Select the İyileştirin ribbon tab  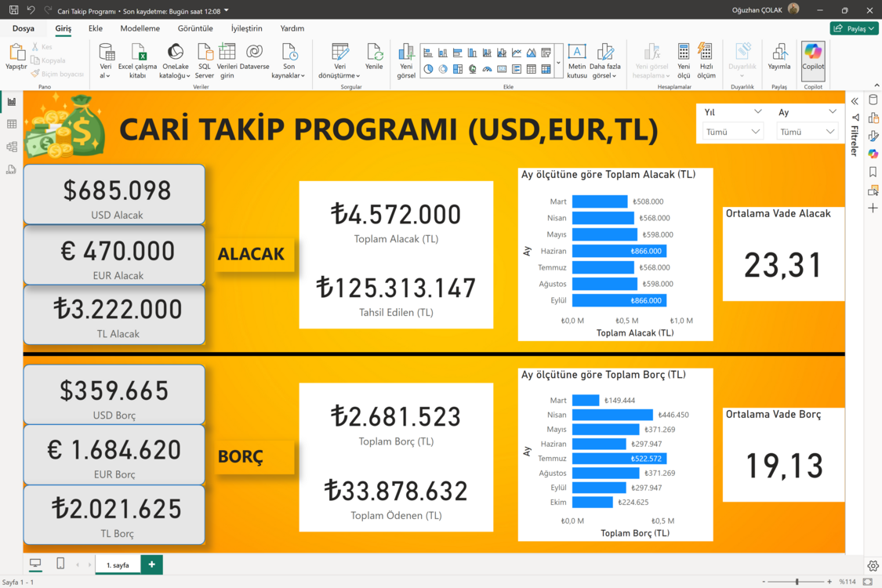tap(246, 28)
